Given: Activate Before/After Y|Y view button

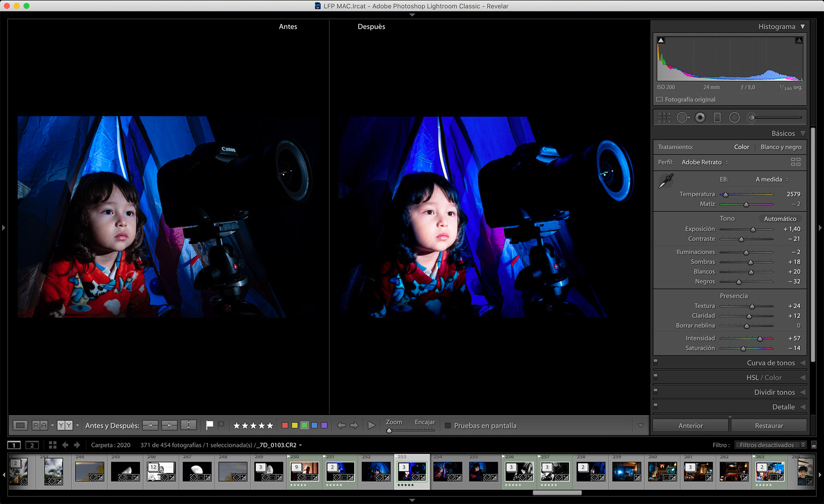Looking at the screenshot, I should click(65, 425).
